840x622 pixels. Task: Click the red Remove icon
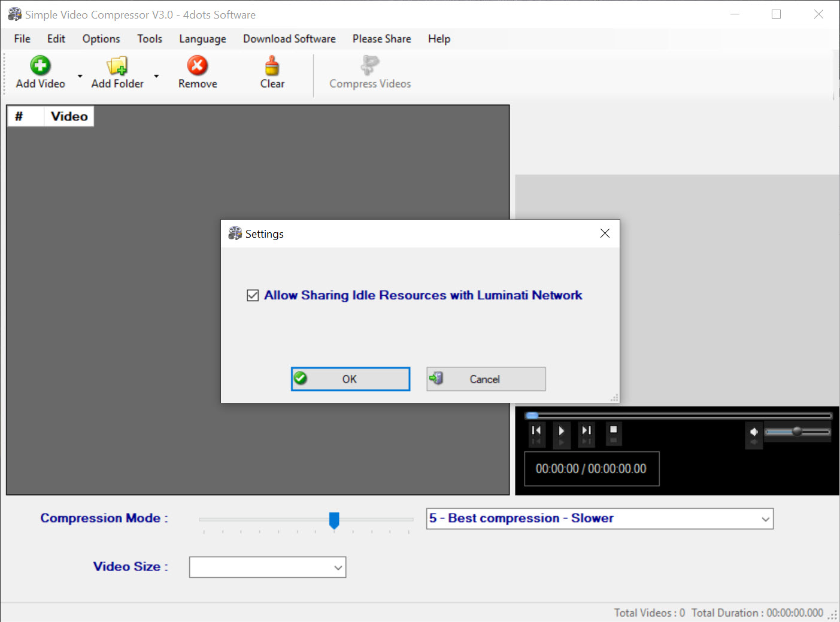[x=198, y=65]
